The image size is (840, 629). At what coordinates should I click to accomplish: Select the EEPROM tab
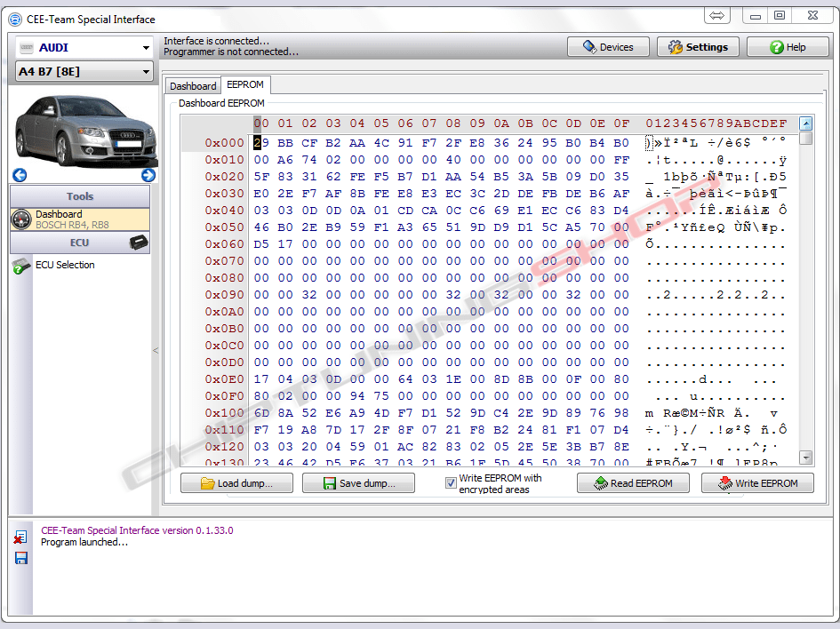[245, 84]
